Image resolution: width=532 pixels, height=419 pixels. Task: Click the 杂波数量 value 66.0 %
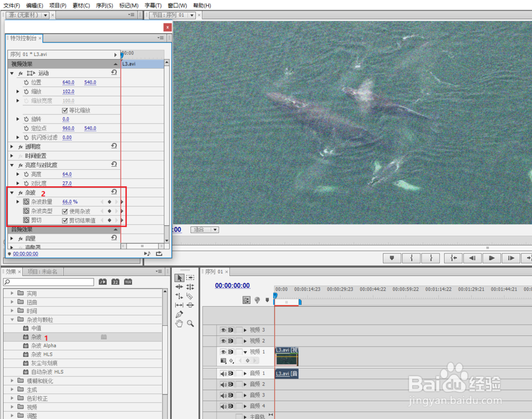(70, 202)
